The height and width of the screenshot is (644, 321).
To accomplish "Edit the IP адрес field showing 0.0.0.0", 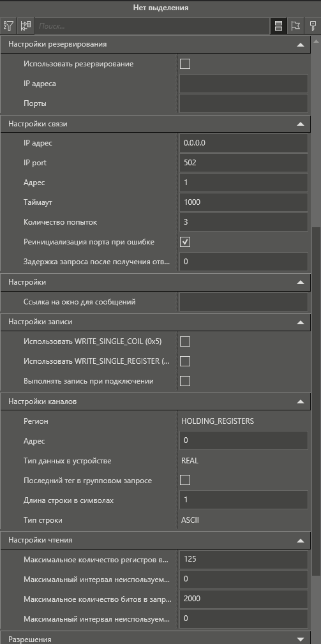I will tap(244, 143).
